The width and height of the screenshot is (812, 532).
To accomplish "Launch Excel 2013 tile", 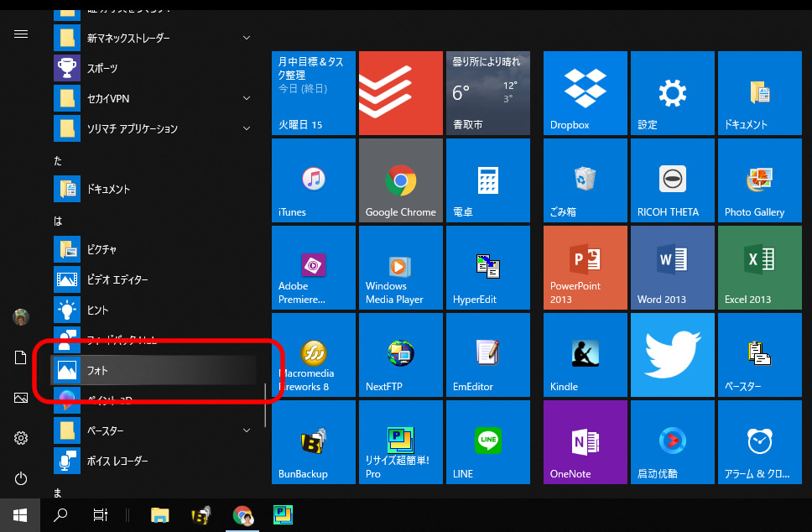I will 759,268.
